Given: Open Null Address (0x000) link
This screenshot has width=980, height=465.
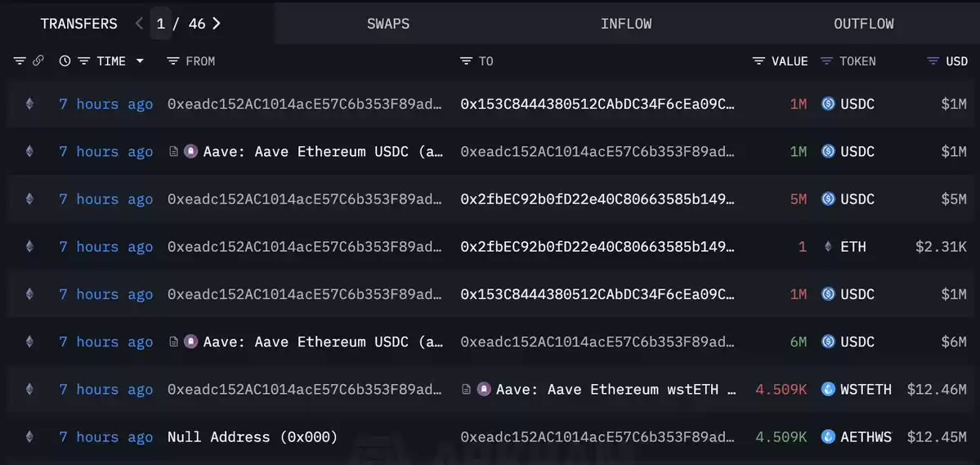Looking at the screenshot, I should tap(253, 436).
